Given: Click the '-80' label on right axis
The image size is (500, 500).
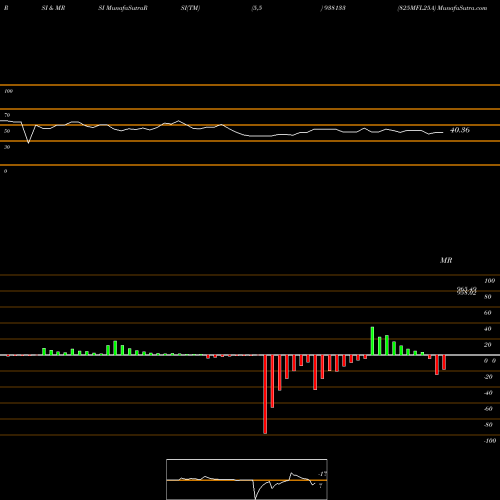Looking at the screenshot, I should click(x=488, y=425).
